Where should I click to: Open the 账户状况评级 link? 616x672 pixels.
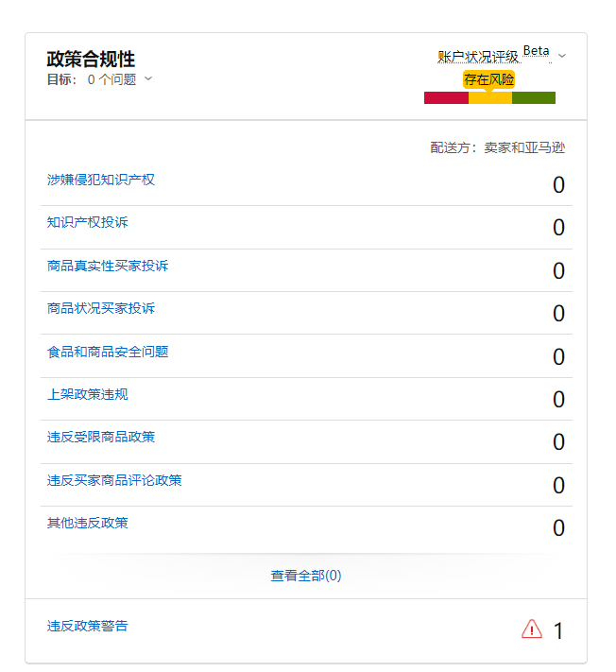click(x=478, y=57)
